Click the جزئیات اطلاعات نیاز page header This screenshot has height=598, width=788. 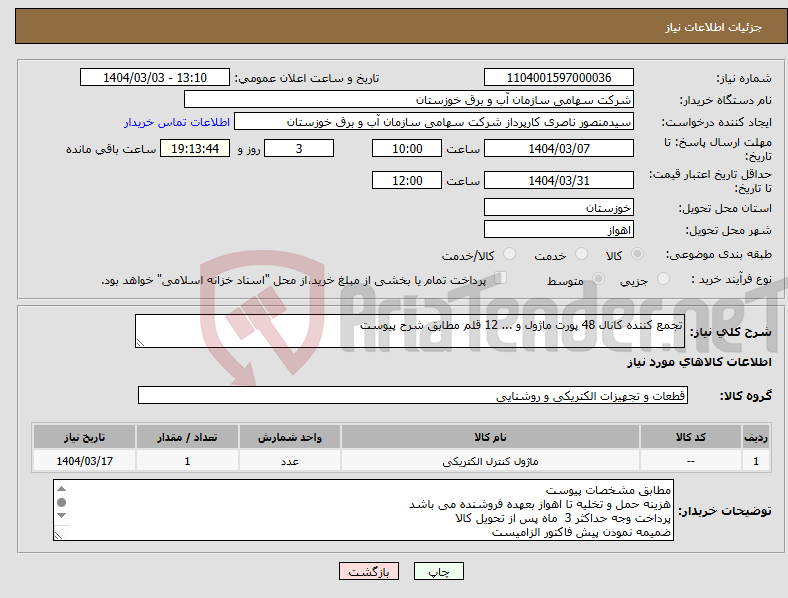pos(714,27)
